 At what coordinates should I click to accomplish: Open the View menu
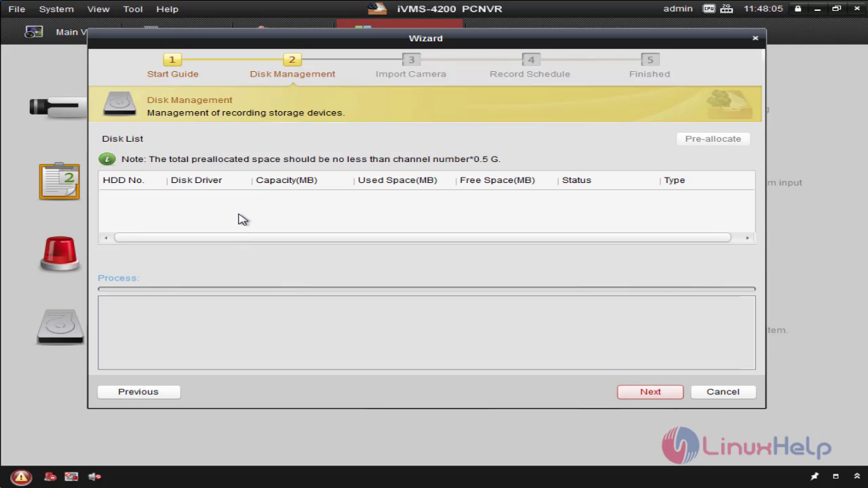98,9
